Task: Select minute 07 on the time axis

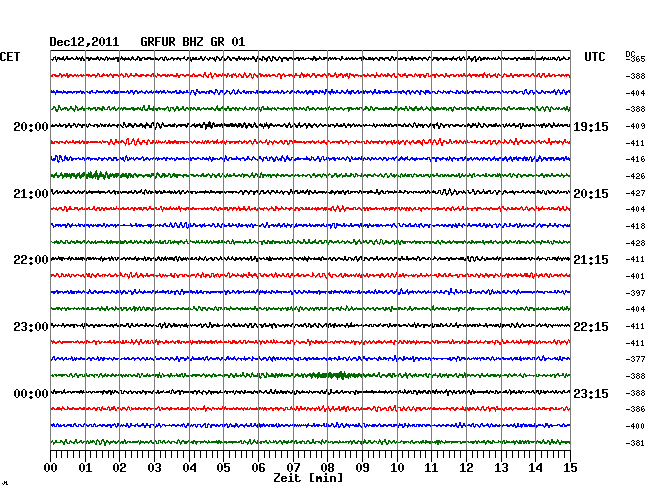Action: [x=293, y=468]
